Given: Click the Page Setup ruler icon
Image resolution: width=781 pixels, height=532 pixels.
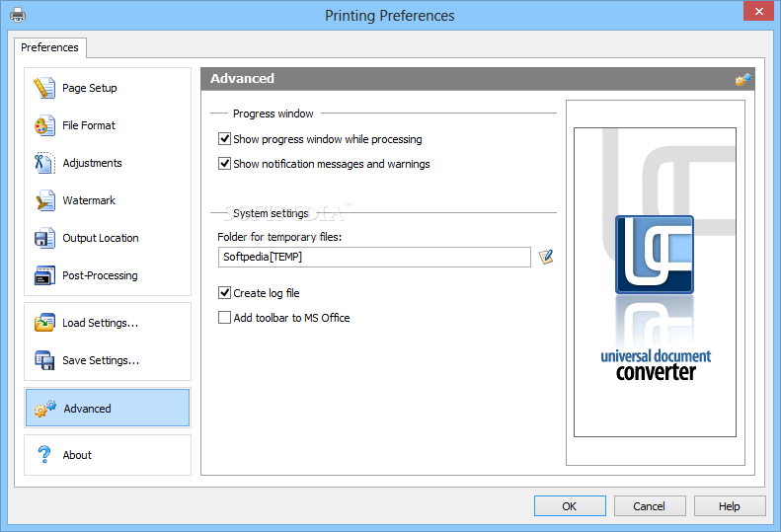Looking at the screenshot, I should click(x=44, y=88).
